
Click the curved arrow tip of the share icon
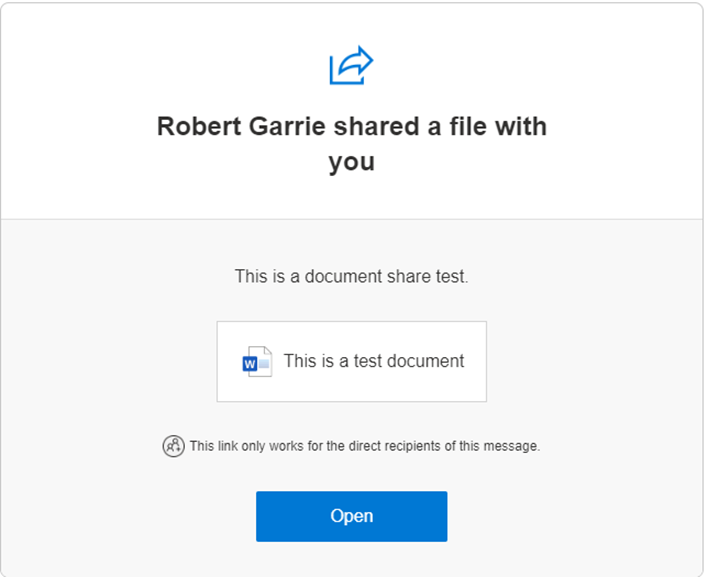click(x=365, y=59)
